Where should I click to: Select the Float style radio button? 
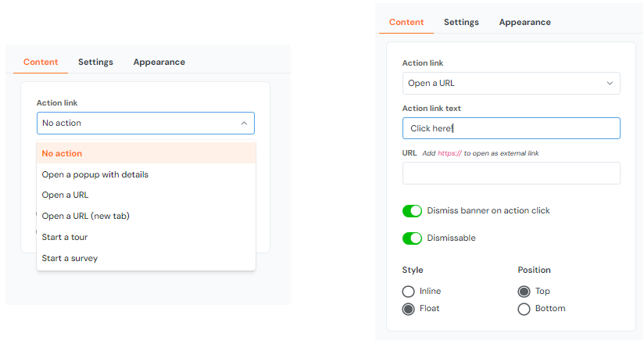point(409,309)
